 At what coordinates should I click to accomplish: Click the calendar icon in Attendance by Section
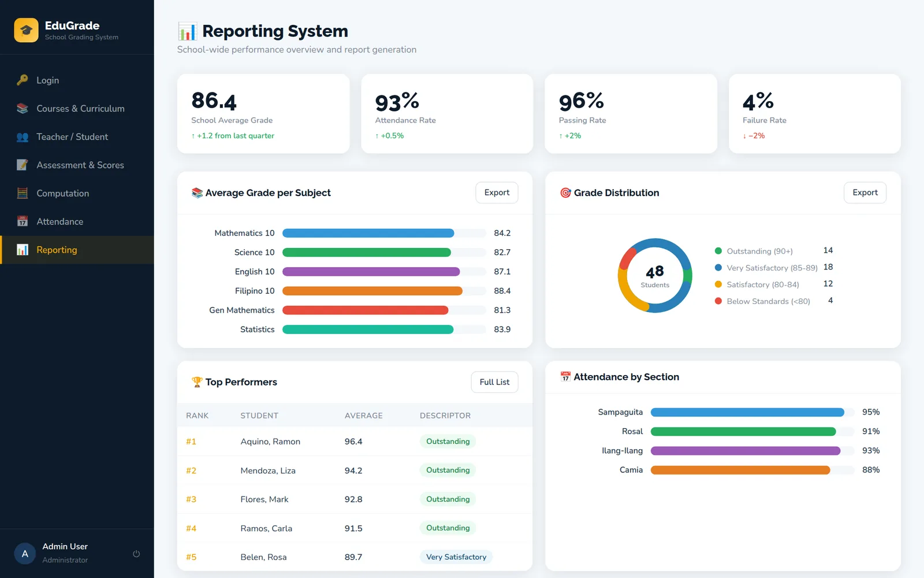coord(565,377)
